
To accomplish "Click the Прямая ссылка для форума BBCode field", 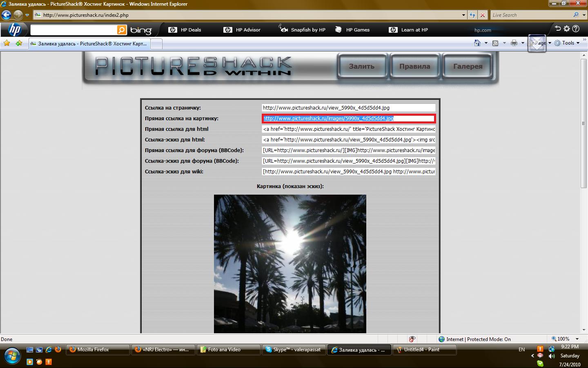I will point(349,150).
